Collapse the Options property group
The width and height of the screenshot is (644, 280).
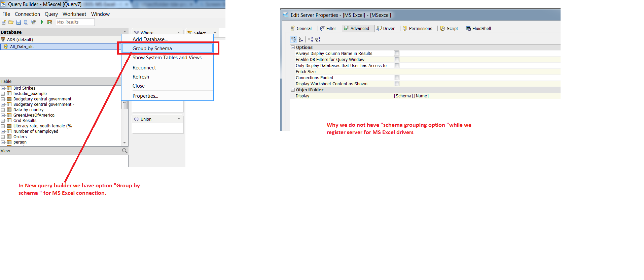tap(293, 48)
